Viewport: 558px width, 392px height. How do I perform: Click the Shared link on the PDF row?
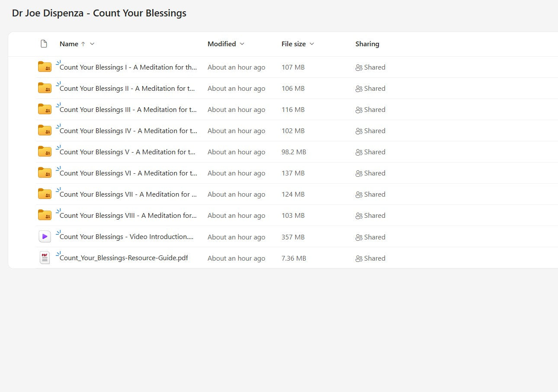coord(375,258)
